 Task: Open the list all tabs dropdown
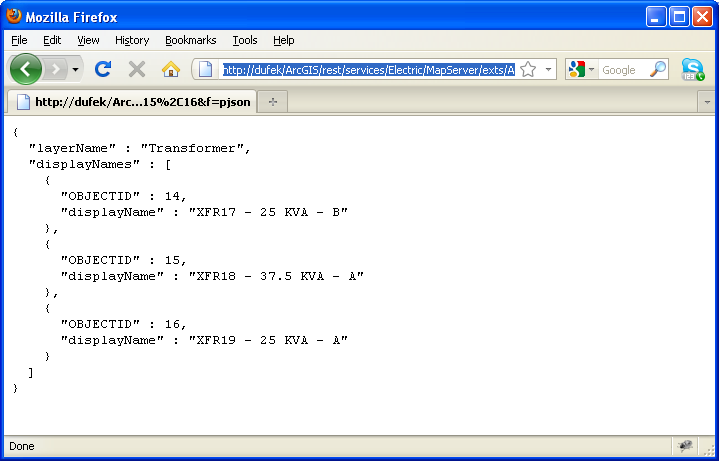pyautogui.click(x=708, y=102)
